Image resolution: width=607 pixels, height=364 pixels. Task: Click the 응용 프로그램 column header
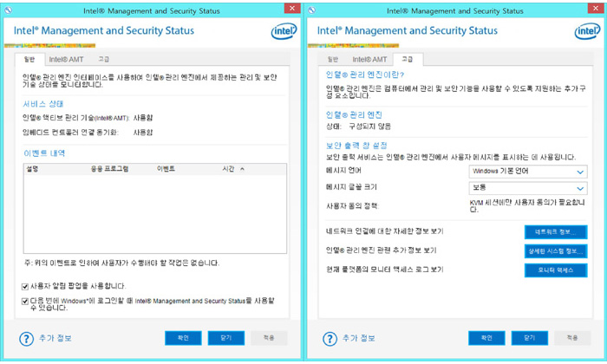[109, 169]
